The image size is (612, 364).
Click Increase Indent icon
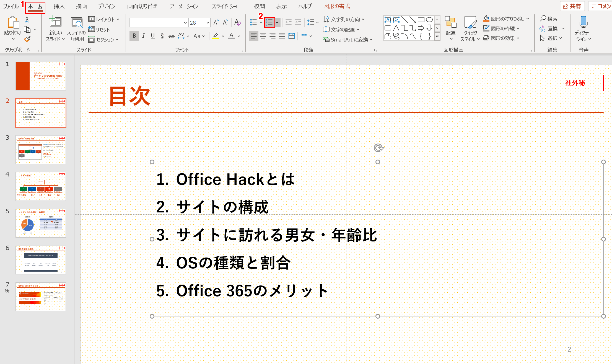pos(298,22)
